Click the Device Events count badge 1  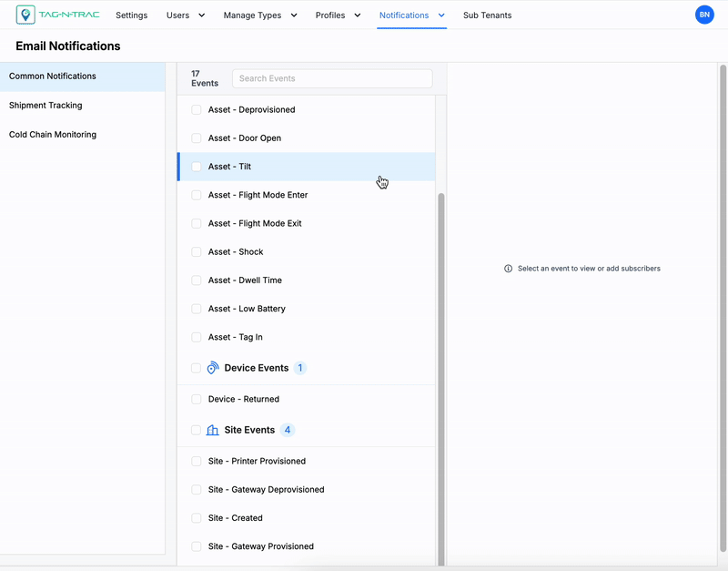300,368
